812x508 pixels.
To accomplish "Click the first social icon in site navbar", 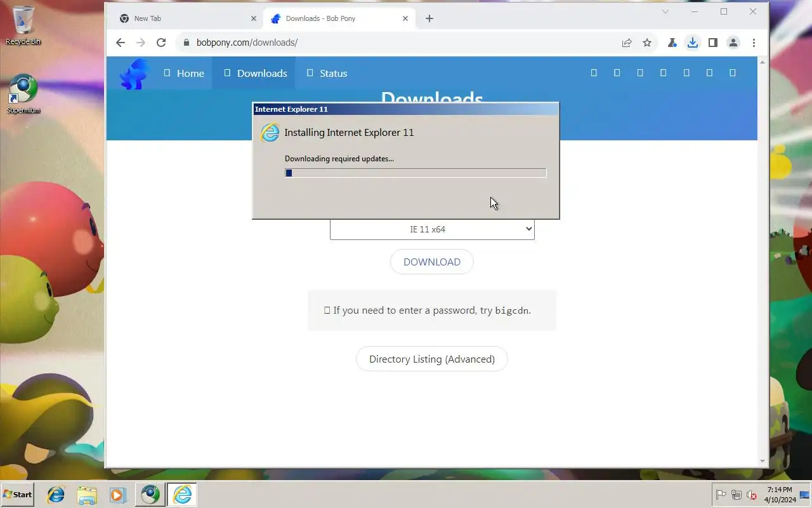I will [594, 73].
